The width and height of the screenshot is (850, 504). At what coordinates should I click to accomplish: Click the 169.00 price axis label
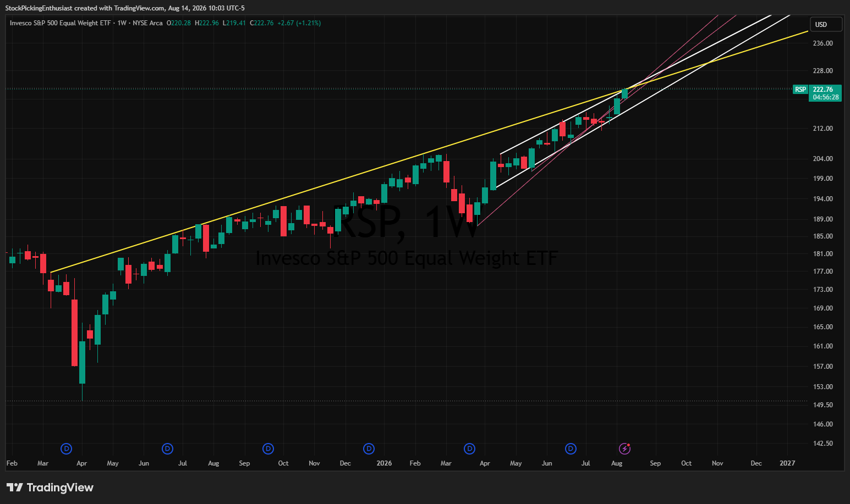822,308
